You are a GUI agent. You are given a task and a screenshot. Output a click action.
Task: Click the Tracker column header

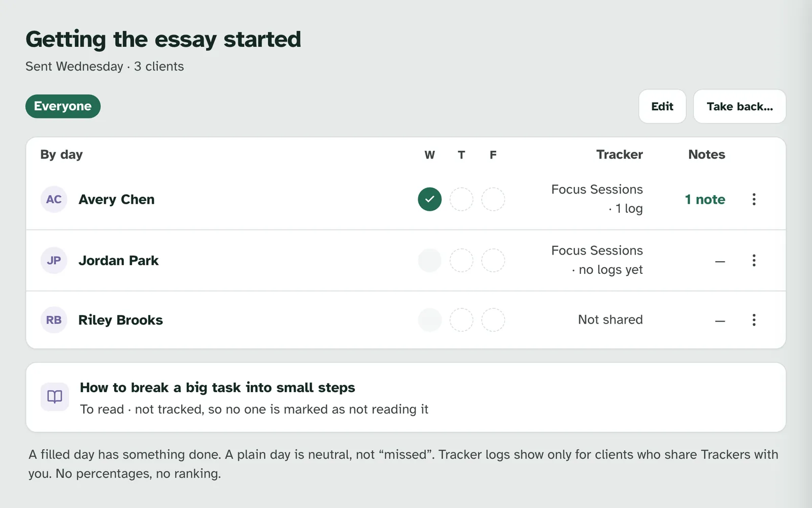click(x=620, y=154)
